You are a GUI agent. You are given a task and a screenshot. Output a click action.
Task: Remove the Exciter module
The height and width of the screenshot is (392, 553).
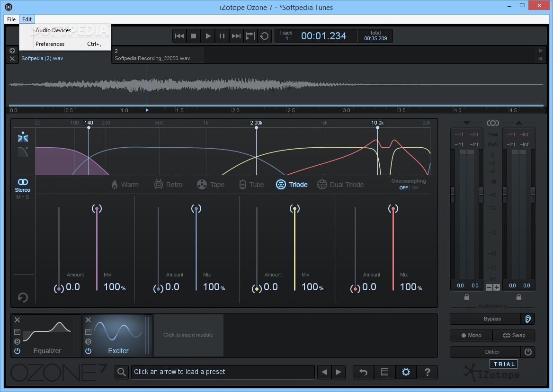tap(88, 320)
